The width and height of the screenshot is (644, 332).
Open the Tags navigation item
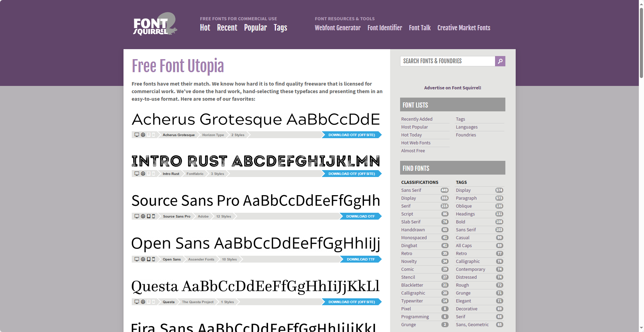(x=280, y=27)
